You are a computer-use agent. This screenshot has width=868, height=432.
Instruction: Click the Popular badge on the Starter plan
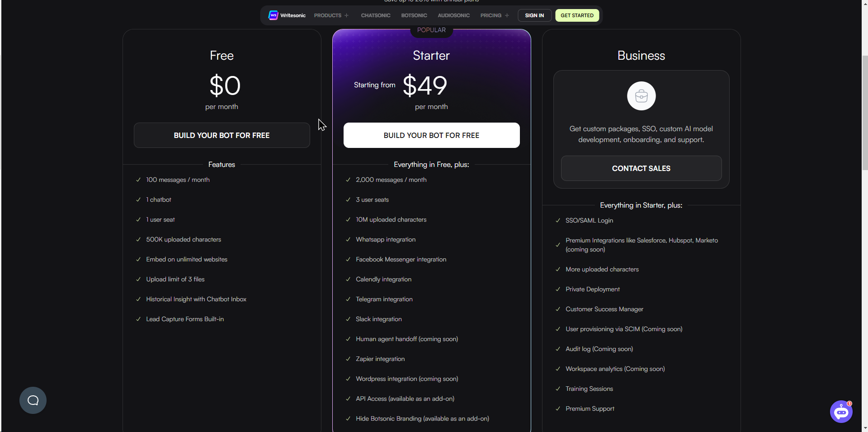tap(431, 30)
